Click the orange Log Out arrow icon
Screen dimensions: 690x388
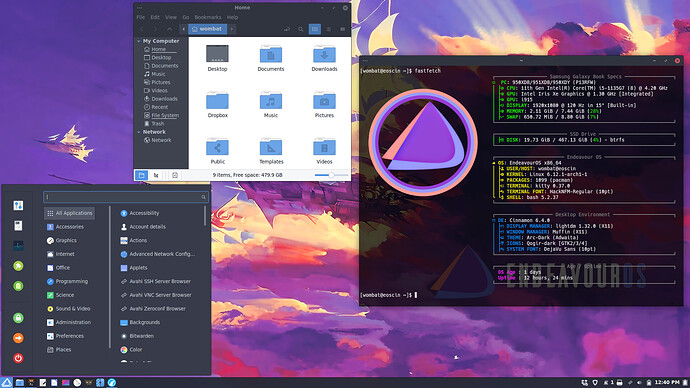(18, 338)
